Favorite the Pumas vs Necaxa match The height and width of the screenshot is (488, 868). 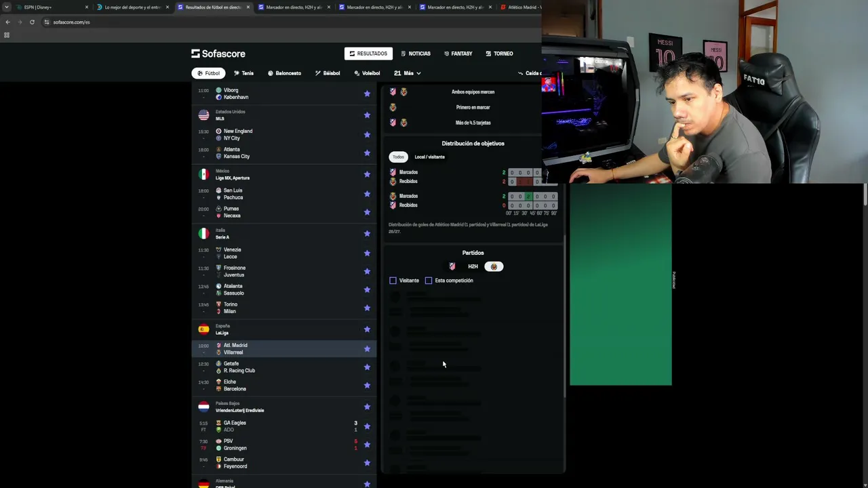pyautogui.click(x=367, y=212)
